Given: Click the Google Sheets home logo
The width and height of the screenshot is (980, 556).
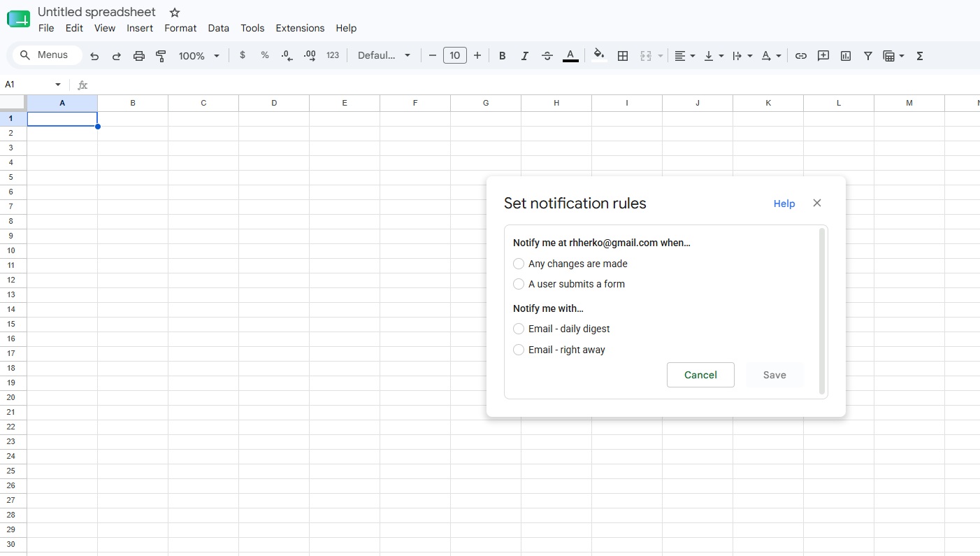Looking at the screenshot, I should [x=19, y=20].
